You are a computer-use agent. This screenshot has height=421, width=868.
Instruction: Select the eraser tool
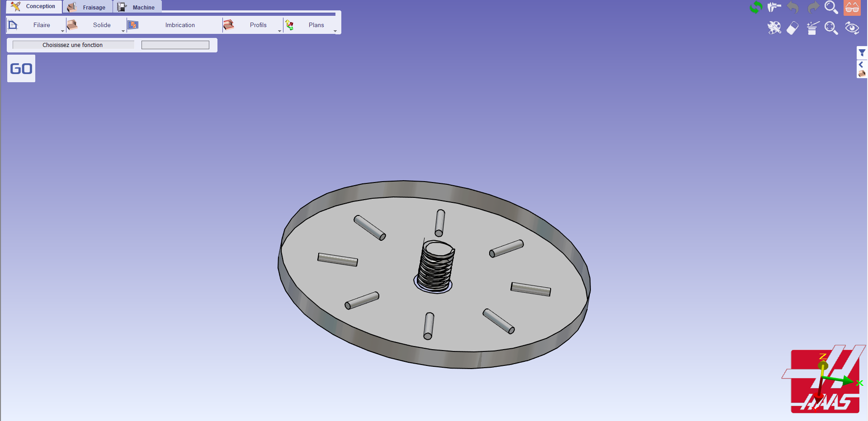pyautogui.click(x=793, y=28)
